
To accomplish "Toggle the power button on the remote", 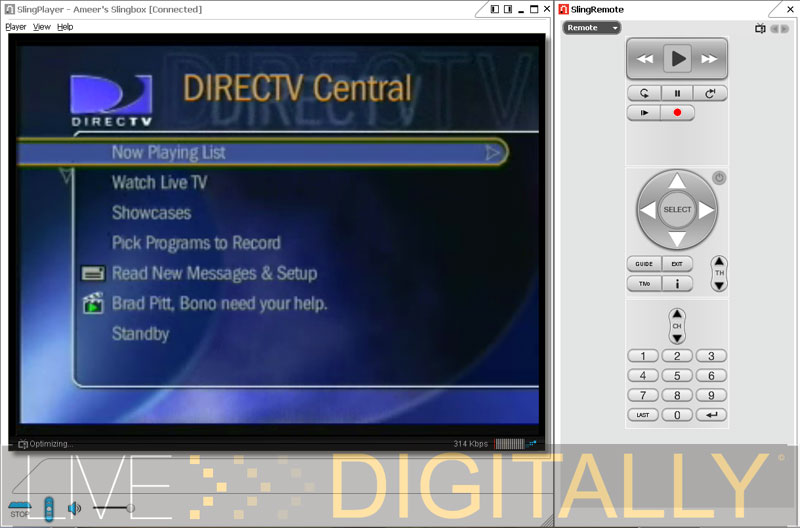I will [719, 178].
